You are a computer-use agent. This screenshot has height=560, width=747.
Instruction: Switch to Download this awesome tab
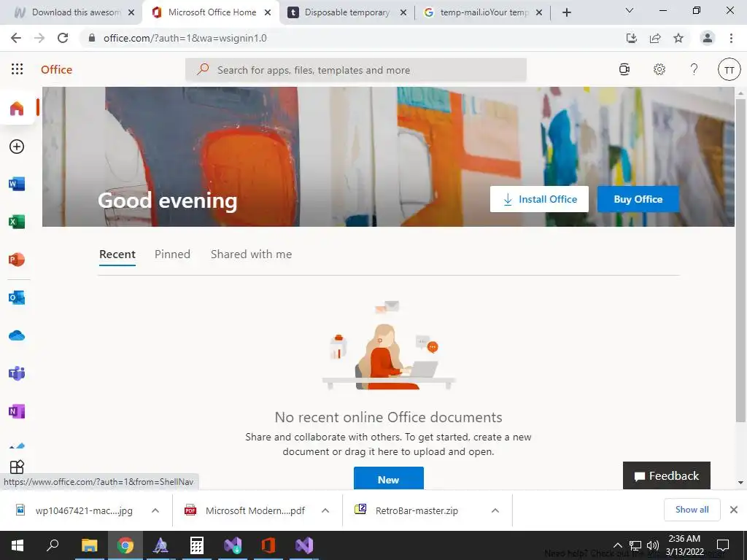click(71, 12)
